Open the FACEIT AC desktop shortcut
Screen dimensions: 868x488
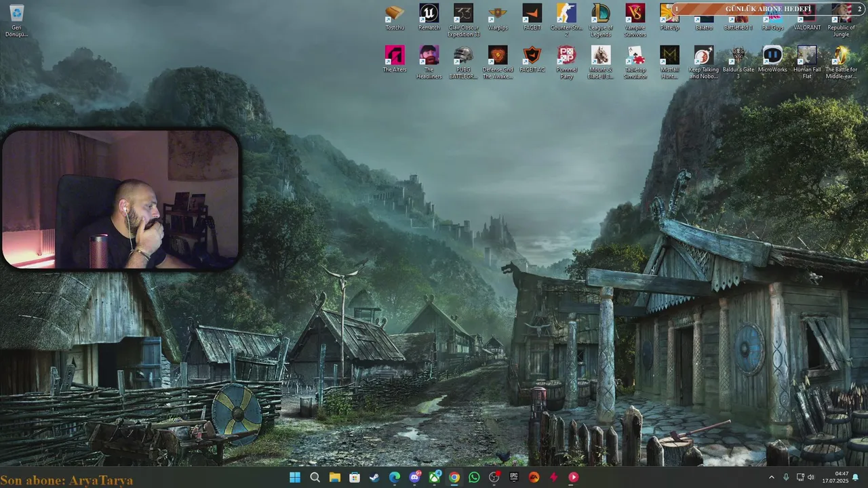(532, 60)
